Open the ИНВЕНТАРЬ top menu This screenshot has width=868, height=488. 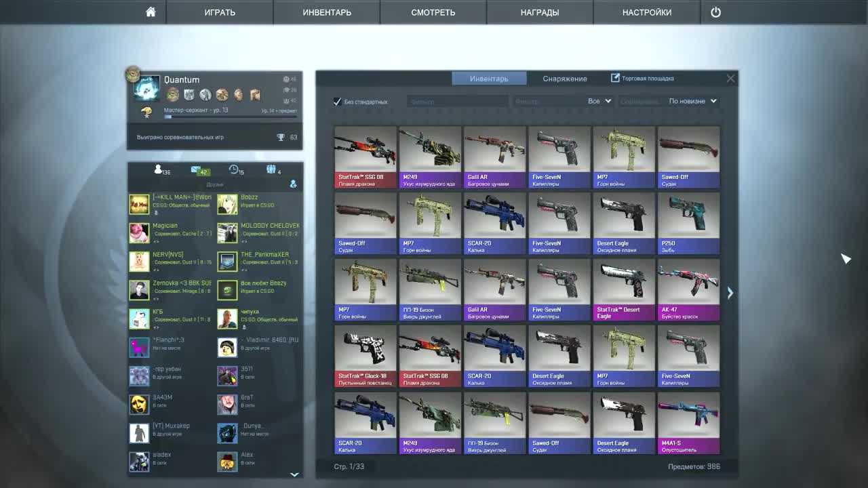point(327,12)
